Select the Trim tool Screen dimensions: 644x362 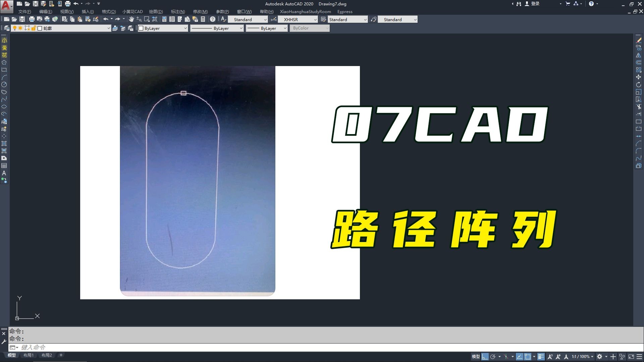tap(639, 107)
